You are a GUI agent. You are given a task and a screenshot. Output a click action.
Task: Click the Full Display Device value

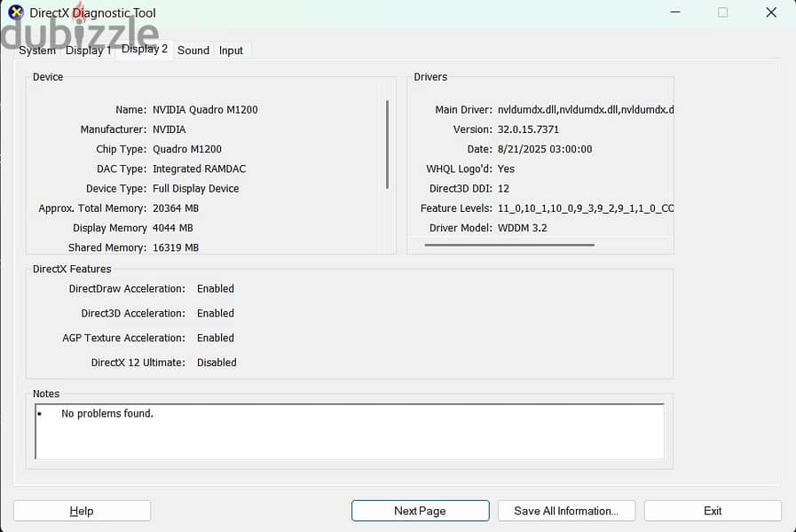pyautogui.click(x=195, y=189)
